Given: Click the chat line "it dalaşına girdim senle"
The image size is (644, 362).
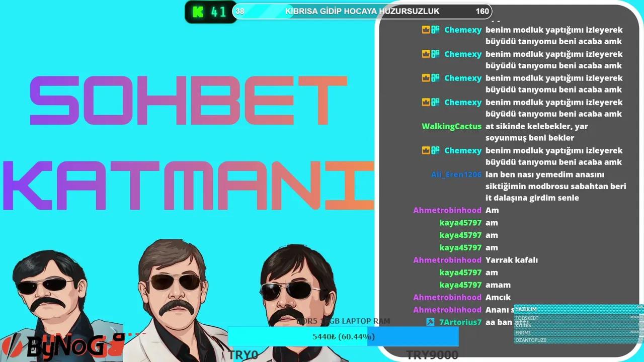Looking at the screenshot, I should [532, 198].
